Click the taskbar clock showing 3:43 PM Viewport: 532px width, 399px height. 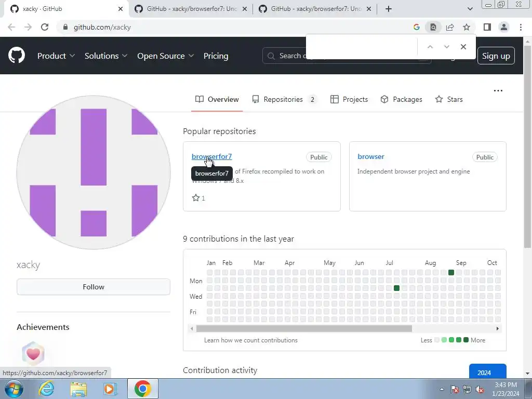pyautogui.click(x=506, y=389)
